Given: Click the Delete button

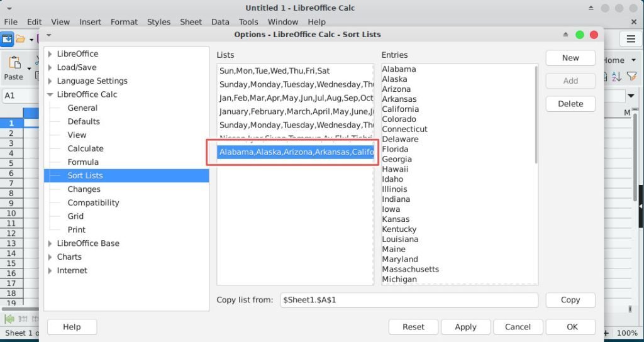Looking at the screenshot, I should coord(570,104).
